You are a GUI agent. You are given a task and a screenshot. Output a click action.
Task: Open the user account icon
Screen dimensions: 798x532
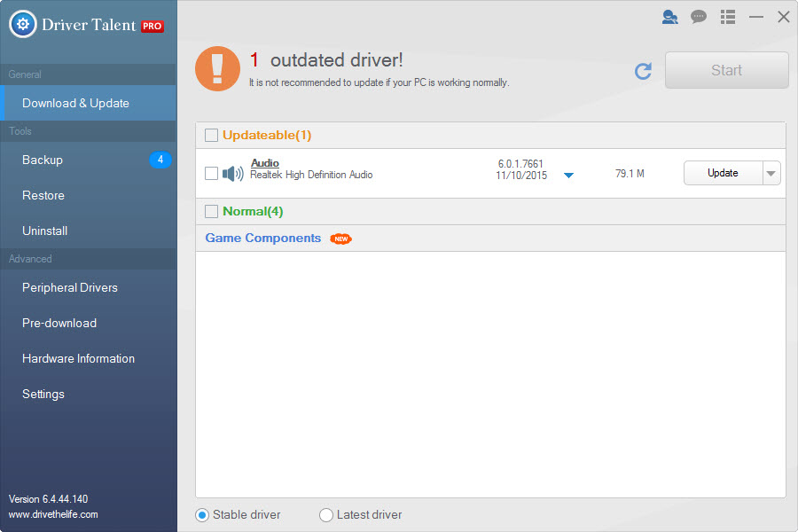(x=669, y=18)
